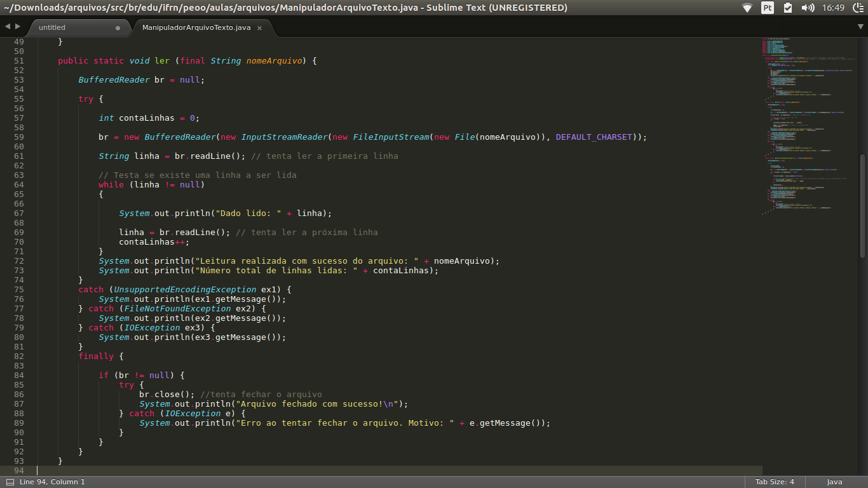Image resolution: width=868 pixels, height=488 pixels.
Task: Click the battery status icon
Action: (788, 8)
